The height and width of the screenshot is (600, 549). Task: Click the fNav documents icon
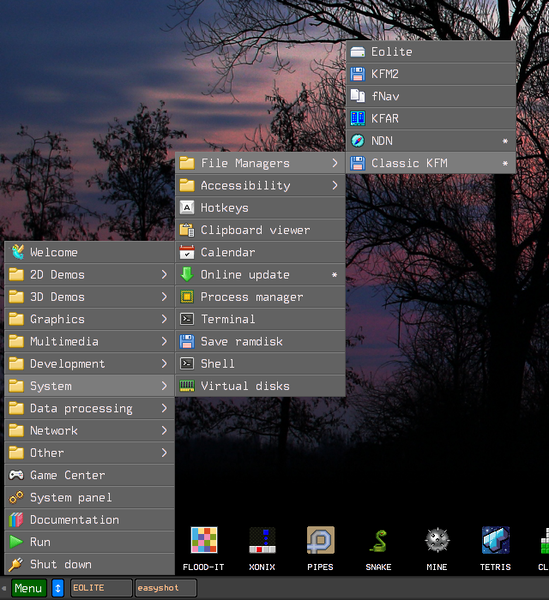[358, 96]
